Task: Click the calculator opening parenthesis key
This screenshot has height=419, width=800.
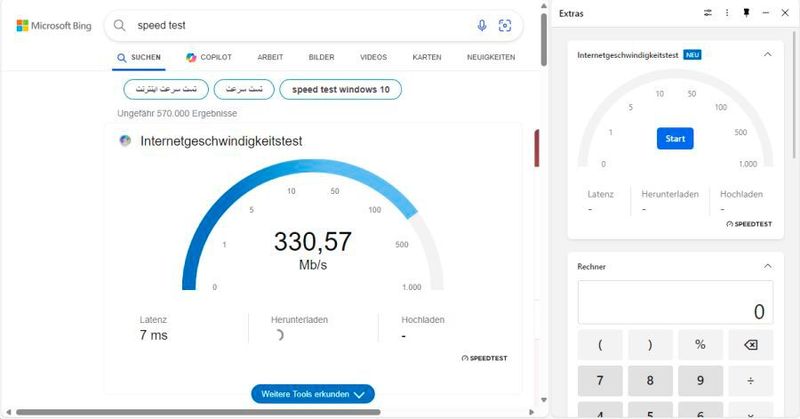Action: click(x=600, y=345)
